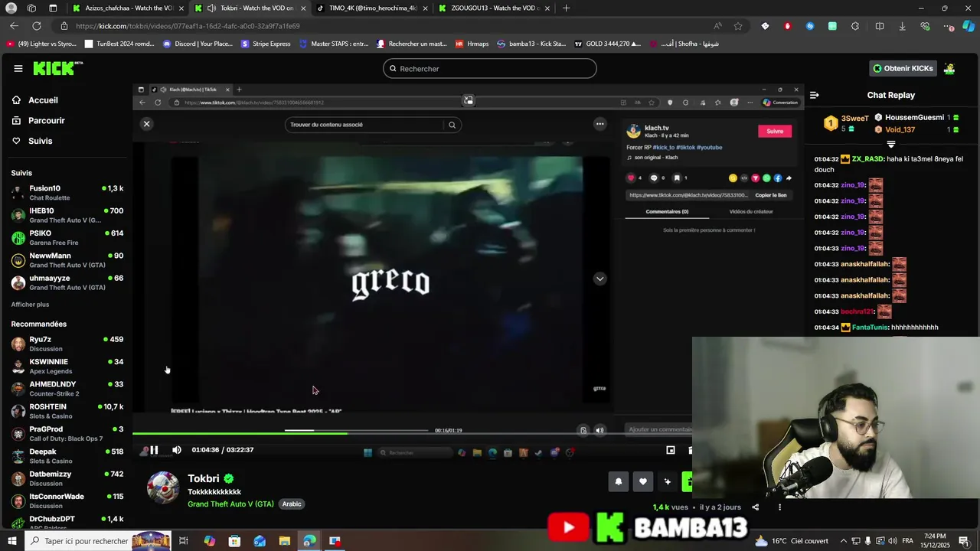
Task: Click the browser back arrow
Action: click(x=14, y=26)
